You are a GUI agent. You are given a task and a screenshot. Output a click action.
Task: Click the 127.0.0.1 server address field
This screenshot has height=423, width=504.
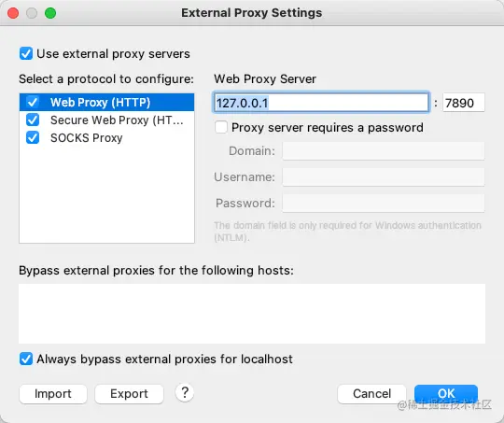[321, 103]
